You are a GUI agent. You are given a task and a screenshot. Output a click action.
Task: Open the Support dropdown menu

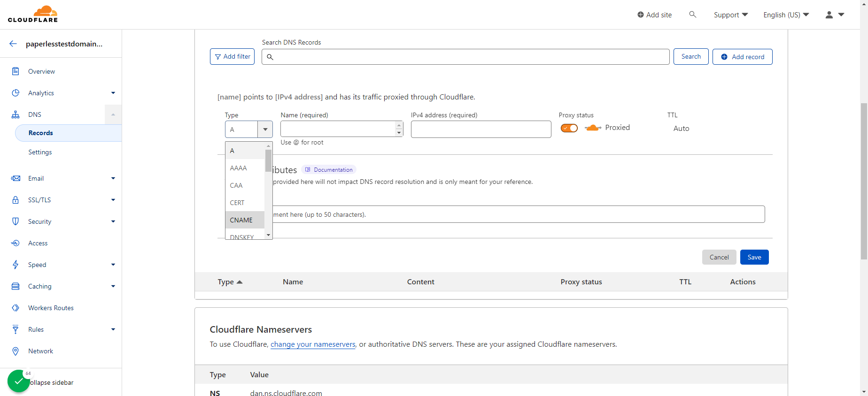(731, 15)
